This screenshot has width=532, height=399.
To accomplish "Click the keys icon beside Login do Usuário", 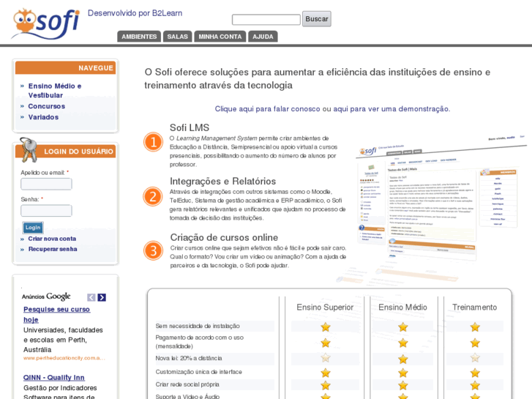I will tap(28, 149).
